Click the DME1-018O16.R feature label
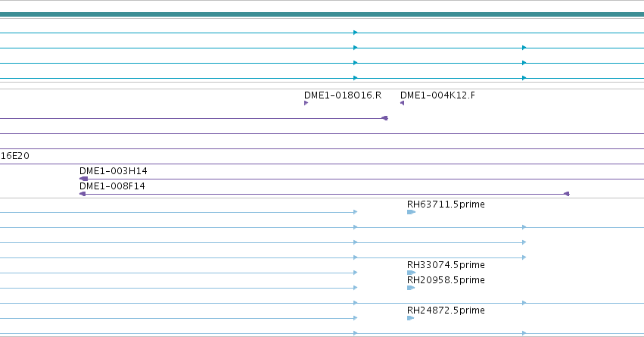 tap(343, 95)
